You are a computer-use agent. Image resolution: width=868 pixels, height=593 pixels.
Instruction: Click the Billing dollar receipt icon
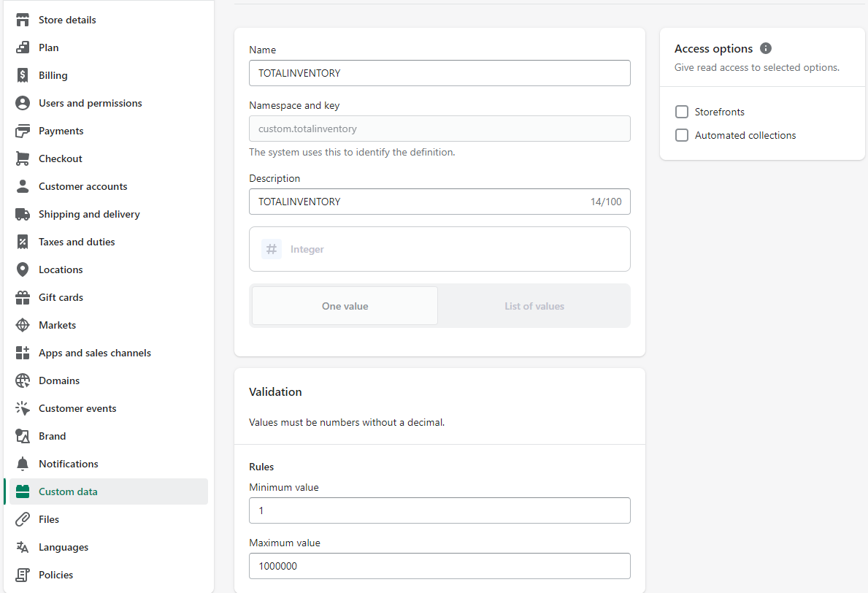click(23, 75)
